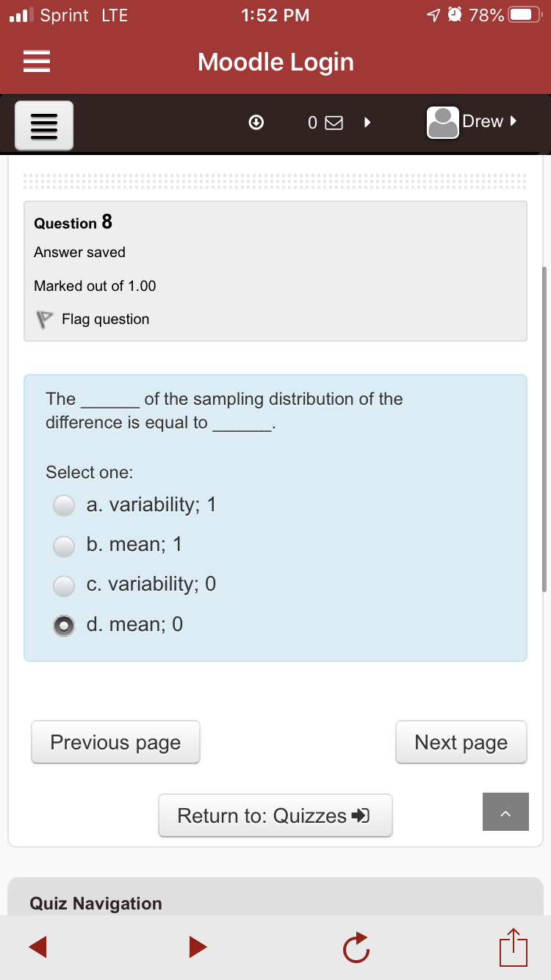Go to Previous page
Viewport: 551px width, 980px height.
115,742
